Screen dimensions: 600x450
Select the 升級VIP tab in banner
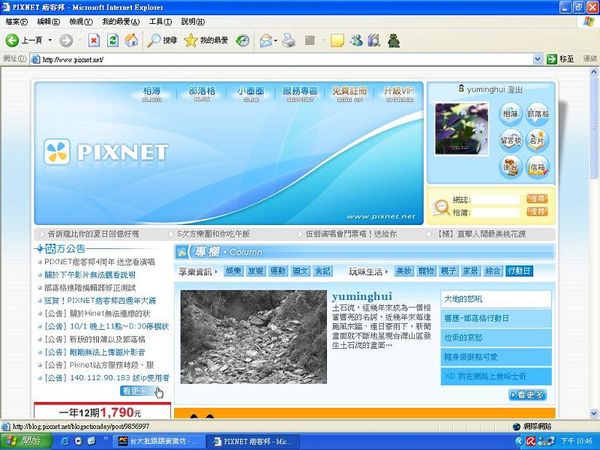pyautogui.click(x=399, y=94)
